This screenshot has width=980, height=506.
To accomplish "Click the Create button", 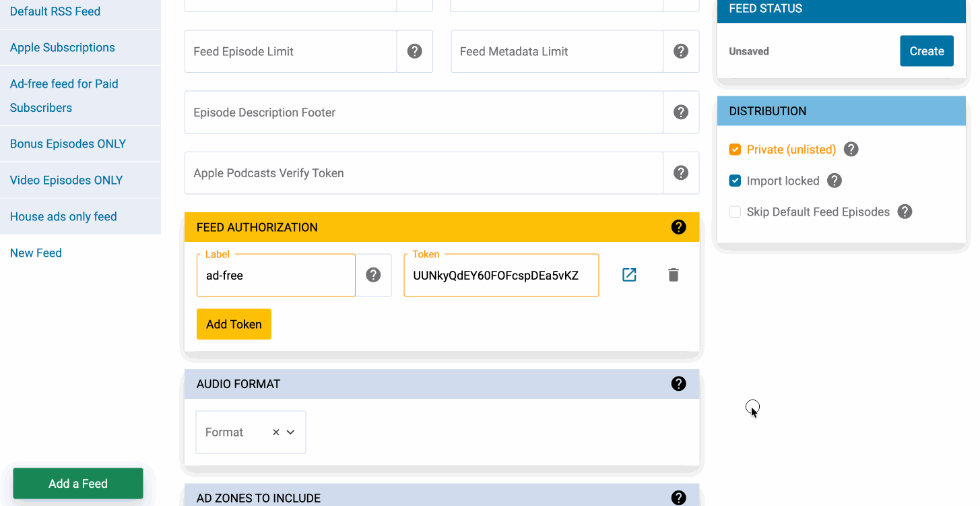I will 926,51.
